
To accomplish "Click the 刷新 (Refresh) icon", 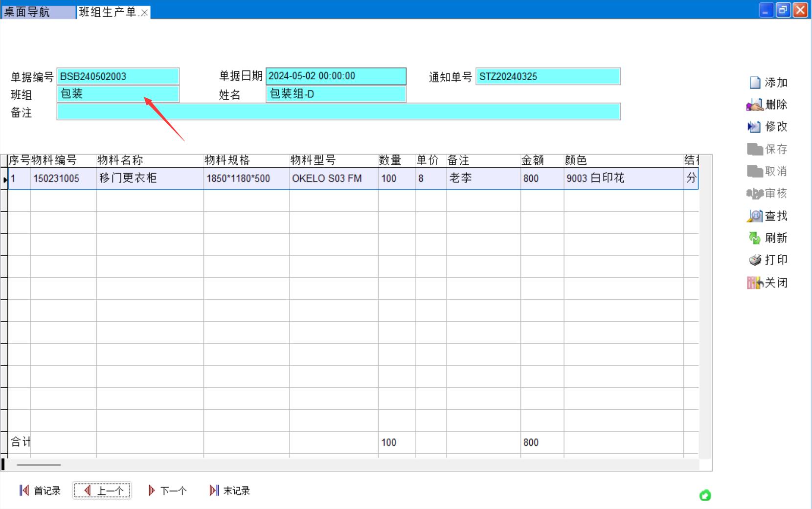I will click(755, 238).
